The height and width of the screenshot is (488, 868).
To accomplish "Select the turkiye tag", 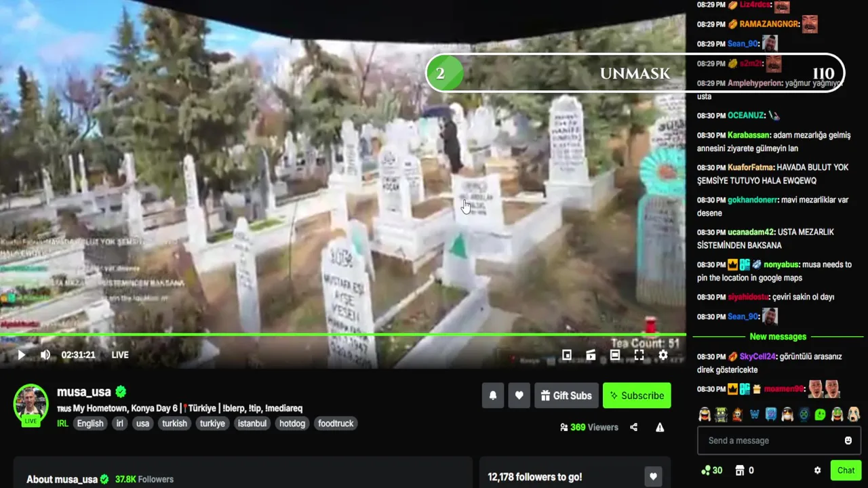I will 212,423.
